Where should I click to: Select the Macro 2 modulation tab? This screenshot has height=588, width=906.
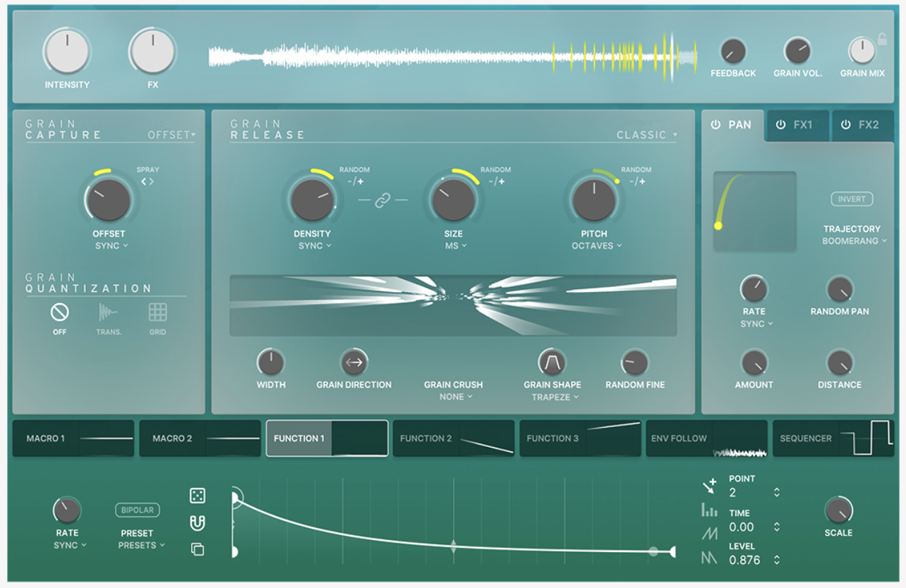point(200,439)
